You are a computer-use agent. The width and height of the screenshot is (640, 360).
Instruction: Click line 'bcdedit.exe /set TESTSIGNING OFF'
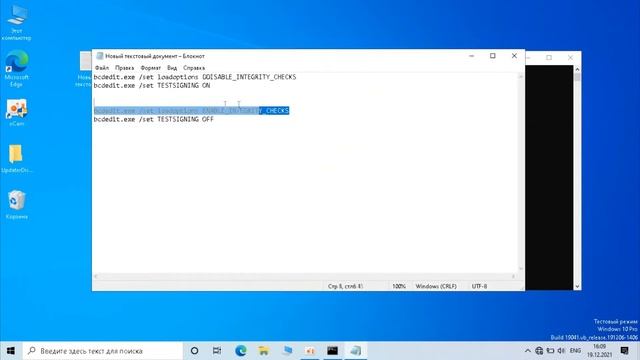point(153,119)
